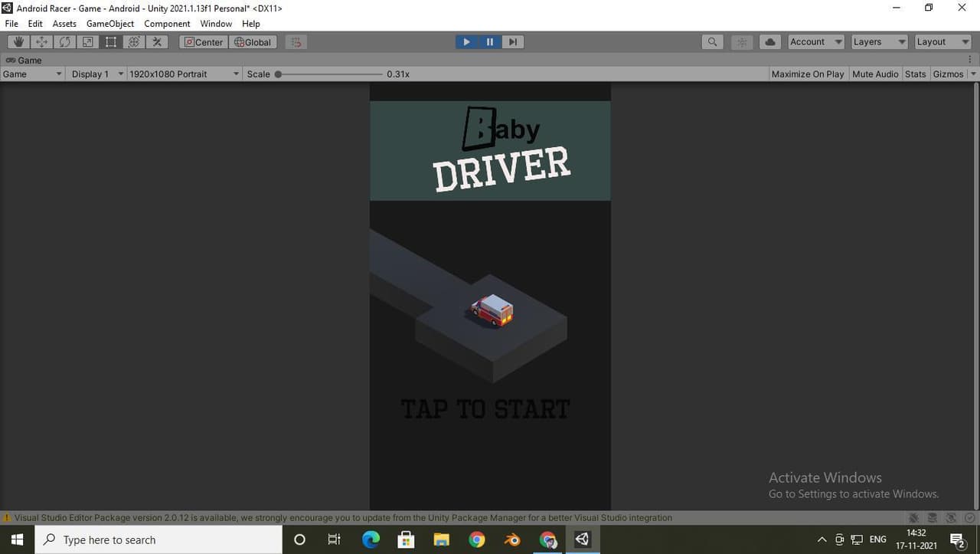The image size is (980, 554).
Task: Open the Component menu
Action: pyautogui.click(x=167, y=24)
